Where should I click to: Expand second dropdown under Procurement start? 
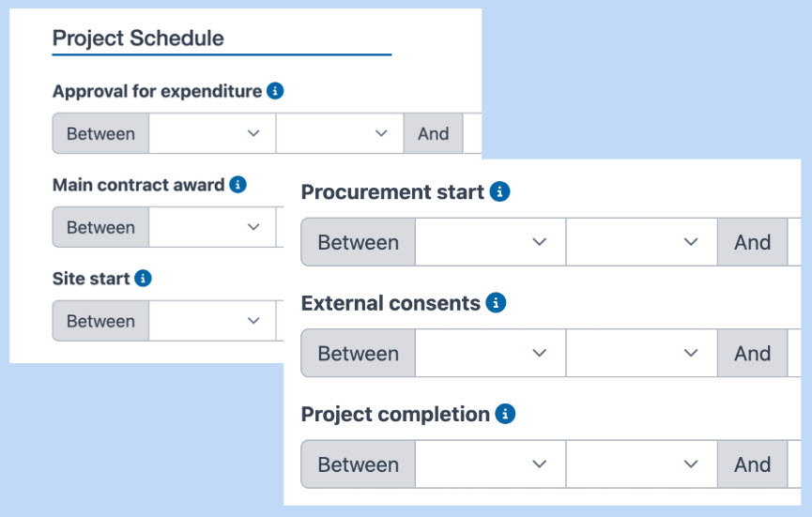pos(642,243)
